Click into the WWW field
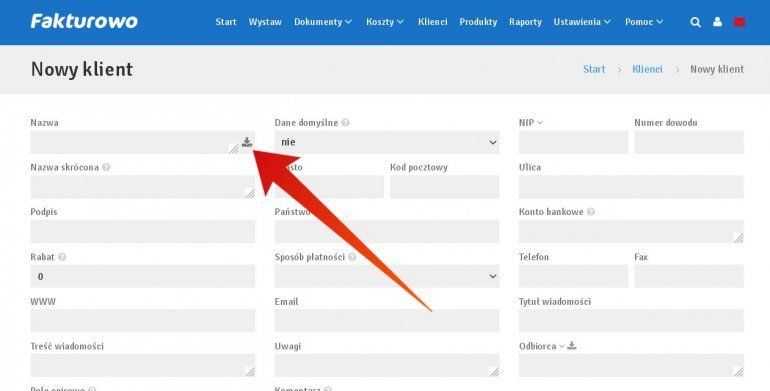 [142, 321]
